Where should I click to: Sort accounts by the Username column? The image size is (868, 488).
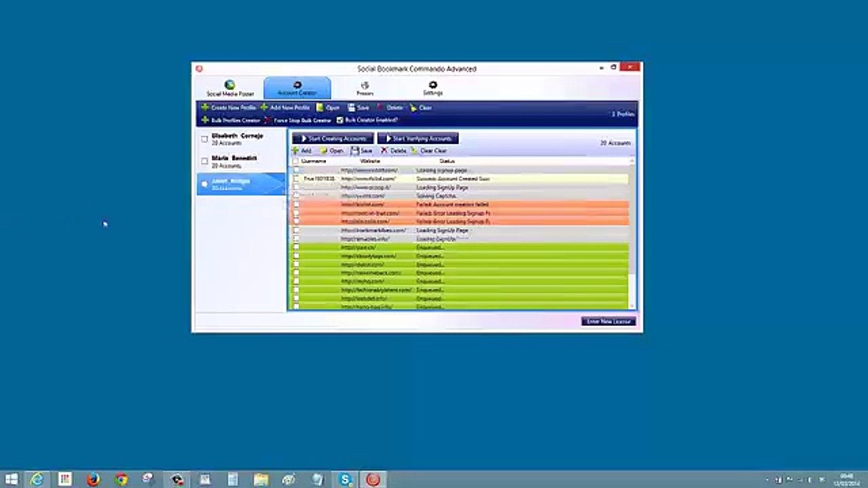[314, 161]
